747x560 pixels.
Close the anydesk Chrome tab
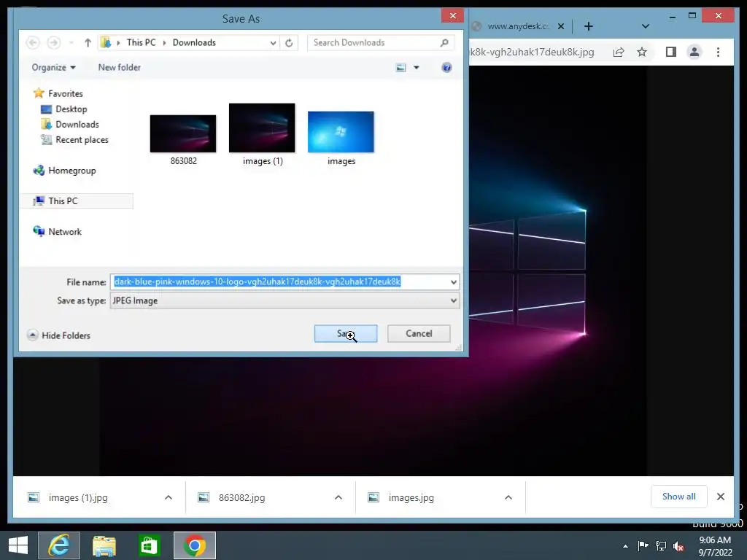pos(561,26)
